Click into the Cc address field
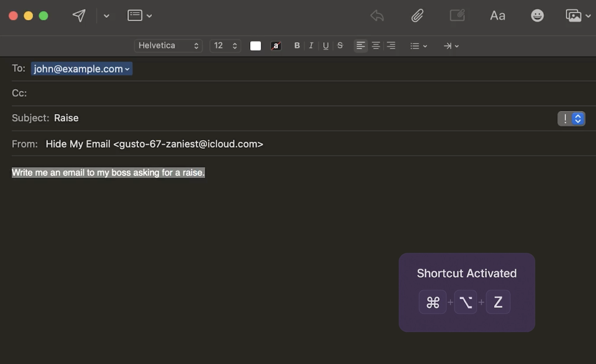 [x=290, y=93]
